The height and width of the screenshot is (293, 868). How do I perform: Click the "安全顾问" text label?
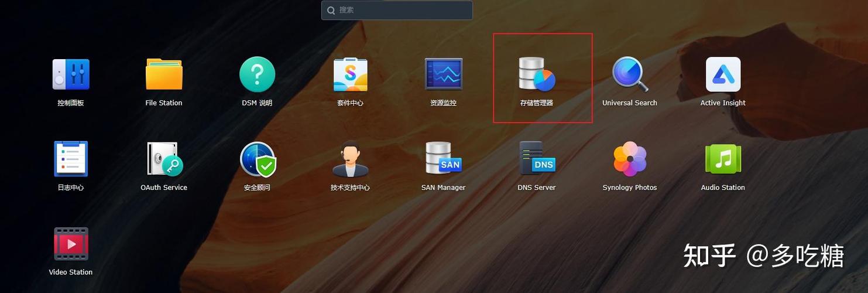tap(257, 188)
